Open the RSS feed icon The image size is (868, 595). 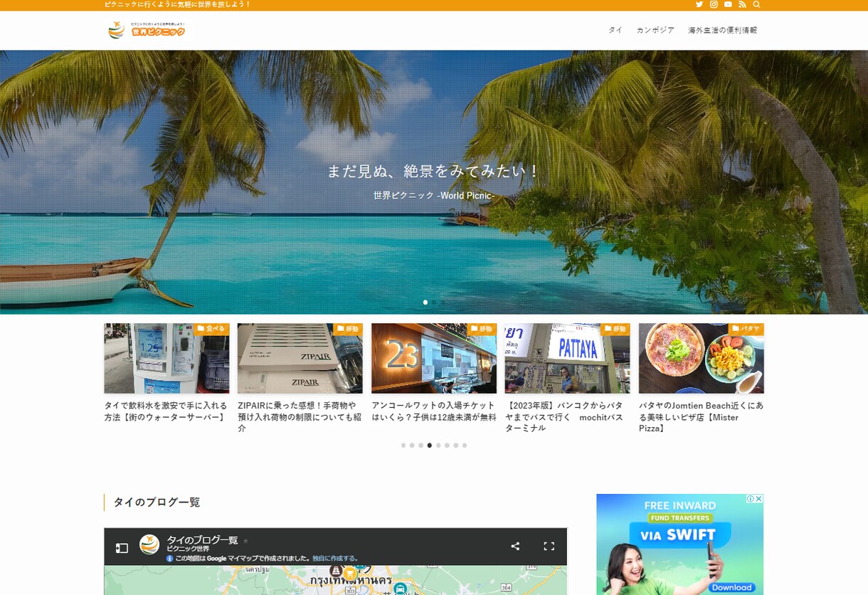(x=742, y=4)
